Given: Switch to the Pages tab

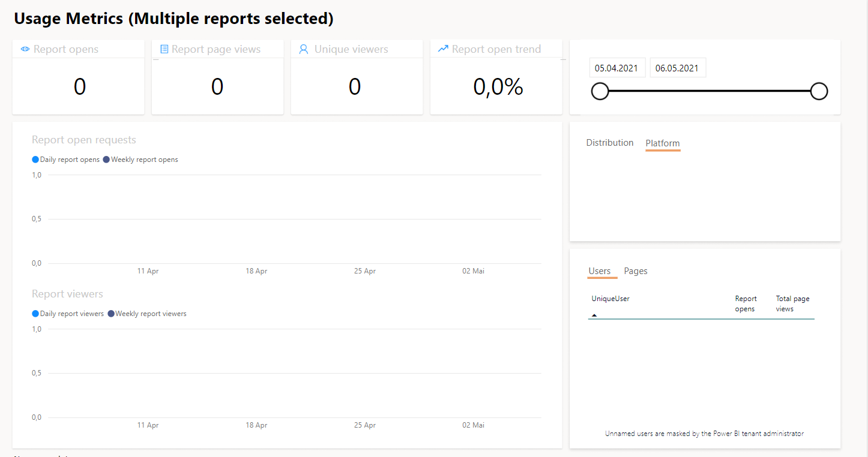Looking at the screenshot, I should click(636, 271).
